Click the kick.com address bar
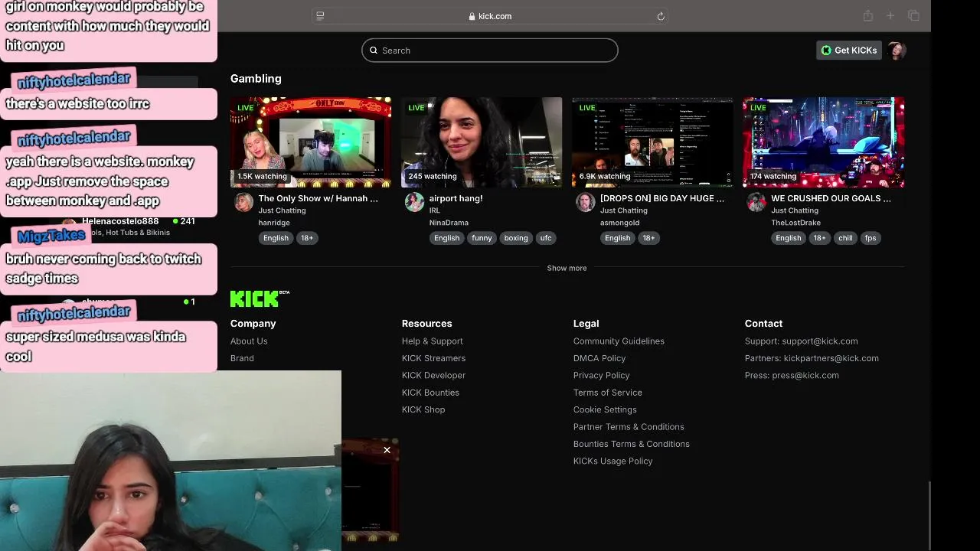This screenshot has height=551, width=980. (490, 16)
